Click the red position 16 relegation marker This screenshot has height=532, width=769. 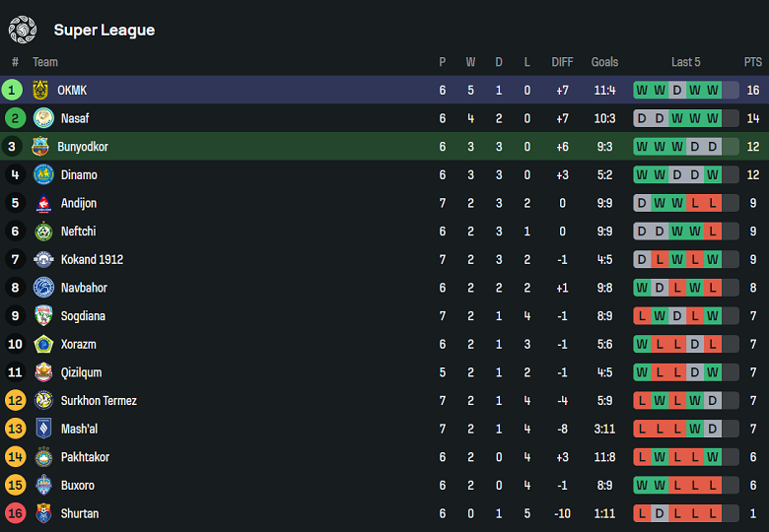pos(15,513)
